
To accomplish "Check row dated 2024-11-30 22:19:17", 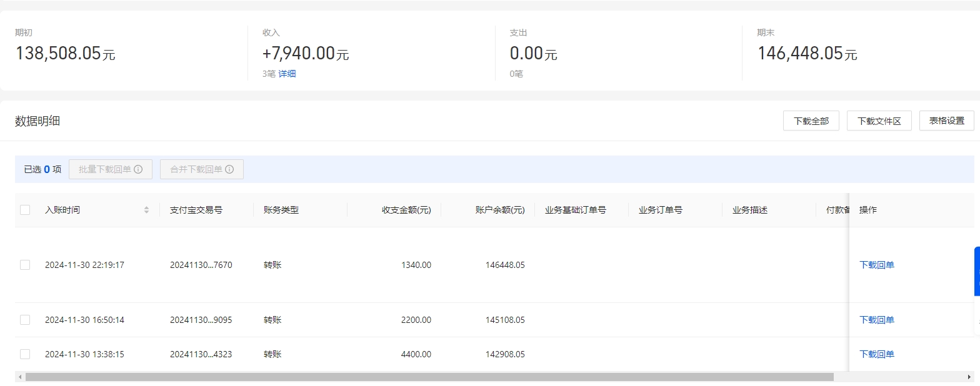I will click(25, 265).
